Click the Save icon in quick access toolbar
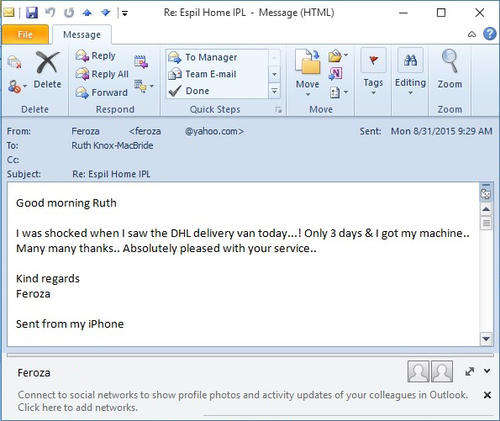The height and width of the screenshot is (421, 500). [x=32, y=13]
